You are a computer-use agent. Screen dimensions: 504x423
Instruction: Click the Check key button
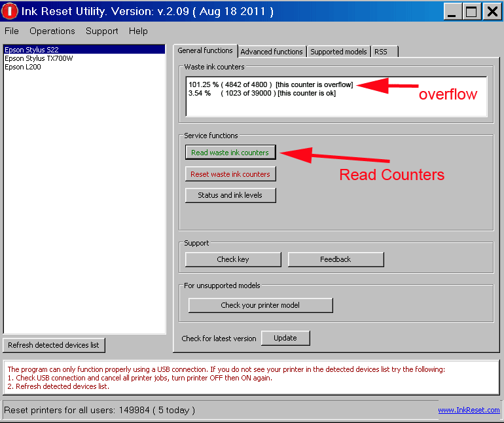click(x=233, y=259)
